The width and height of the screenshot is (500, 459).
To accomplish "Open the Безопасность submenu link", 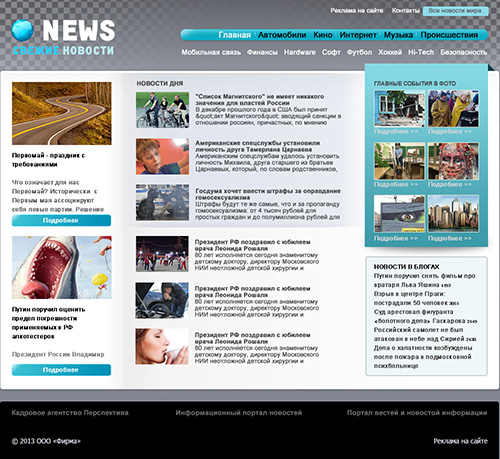I will point(464,52).
